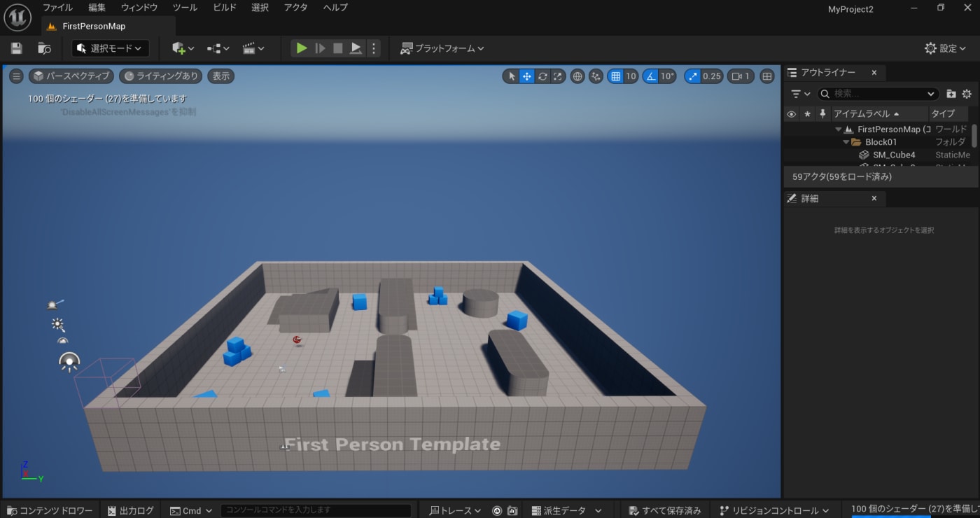This screenshot has height=518, width=980.
Task: Click the pin column header
Action: pos(822,113)
